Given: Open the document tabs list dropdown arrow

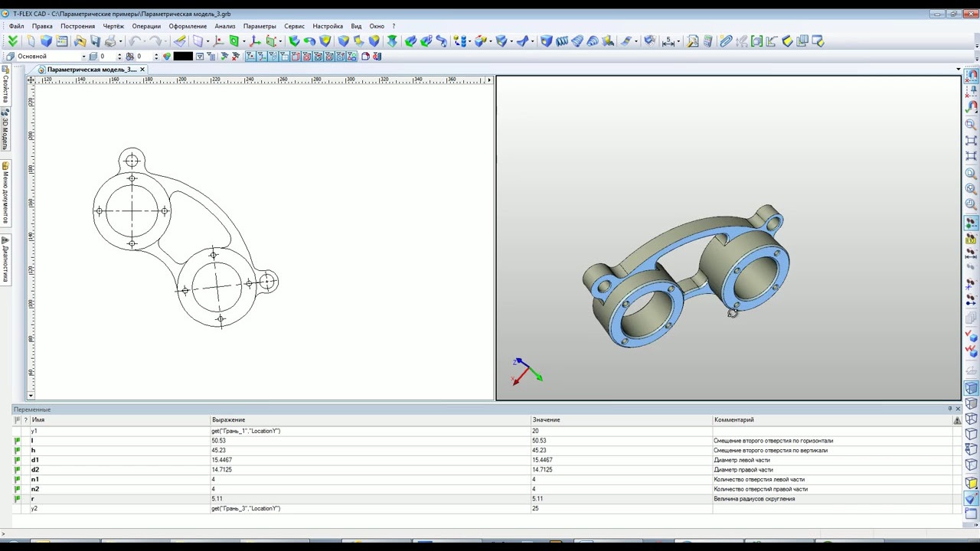Looking at the screenshot, I should pyautogui.click(x=959, y=70).
